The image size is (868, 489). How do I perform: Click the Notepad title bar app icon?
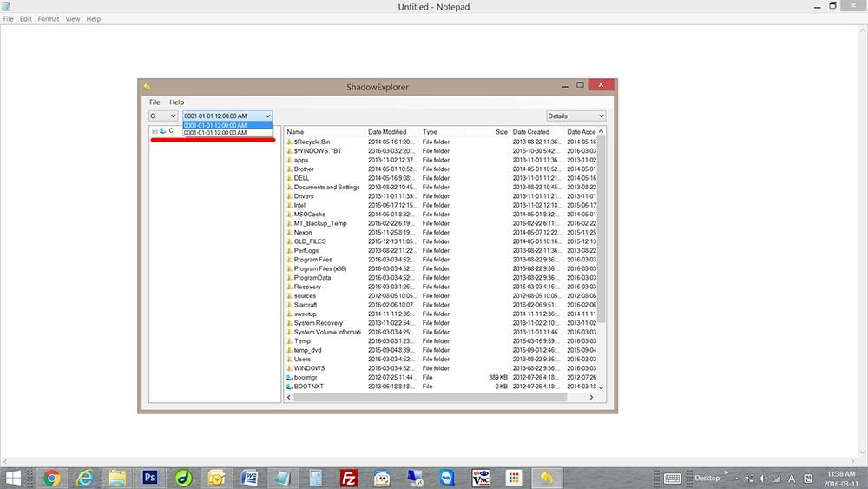click(x=6, y=6)
